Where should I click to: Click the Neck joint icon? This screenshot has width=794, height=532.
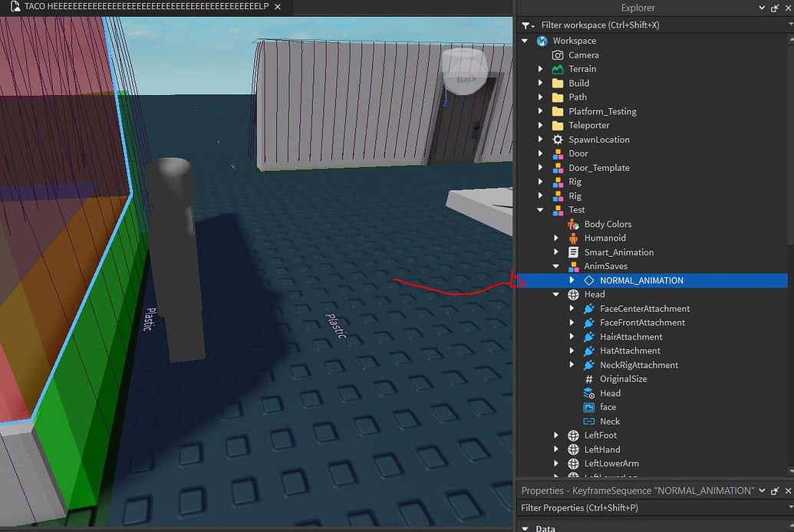[588, 421]
